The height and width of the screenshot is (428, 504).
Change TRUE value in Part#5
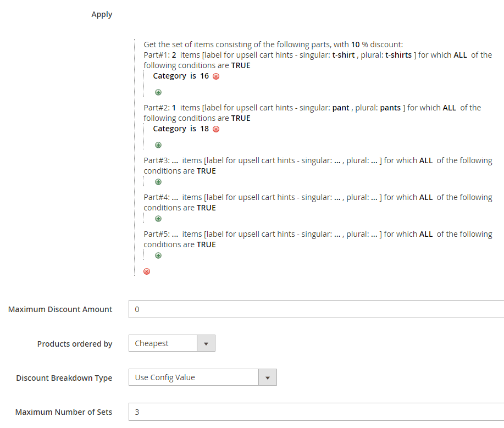[x=206, y=245]
